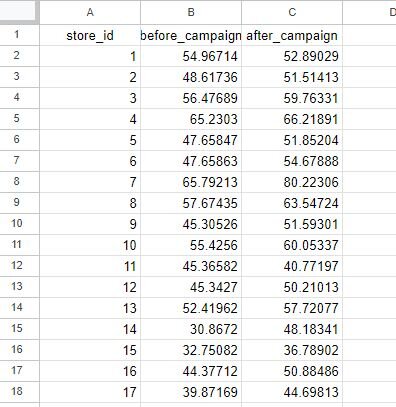396x407 pixels.
Task: Click cell with value 54.67888
Action: pos(292,161)
